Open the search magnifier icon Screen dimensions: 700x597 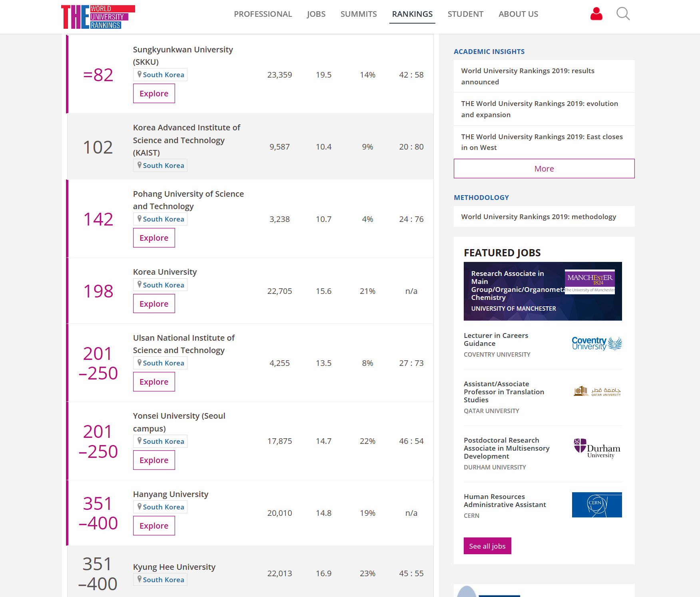(623, 14)
